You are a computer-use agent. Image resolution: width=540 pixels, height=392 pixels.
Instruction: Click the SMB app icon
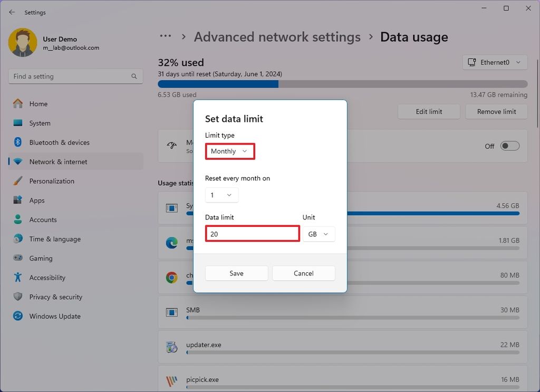tap(171, 312)
